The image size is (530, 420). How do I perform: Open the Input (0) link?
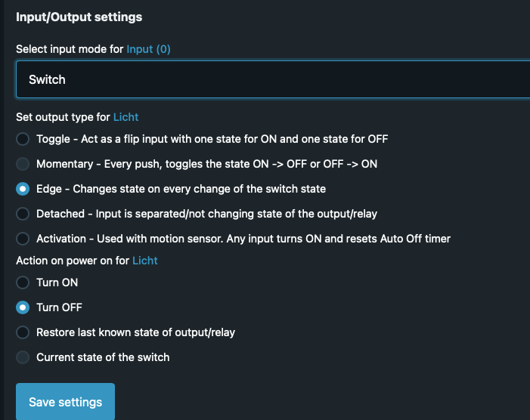148,49
